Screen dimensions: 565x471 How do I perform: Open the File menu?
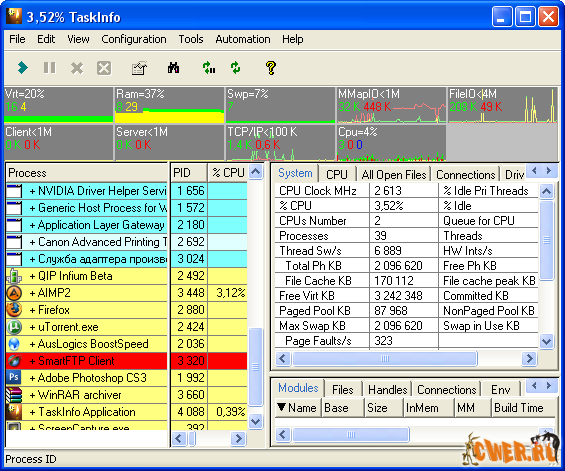pyautogui.click(x=17, y=39)
